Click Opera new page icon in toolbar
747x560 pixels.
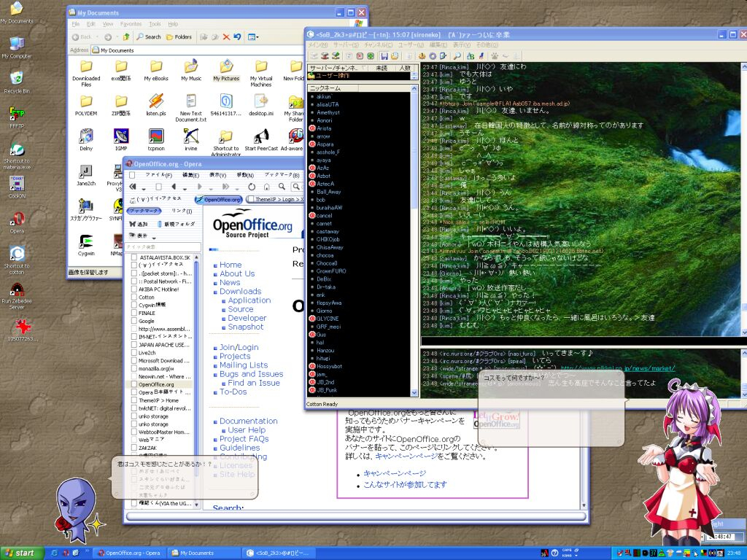pos(158,187)
